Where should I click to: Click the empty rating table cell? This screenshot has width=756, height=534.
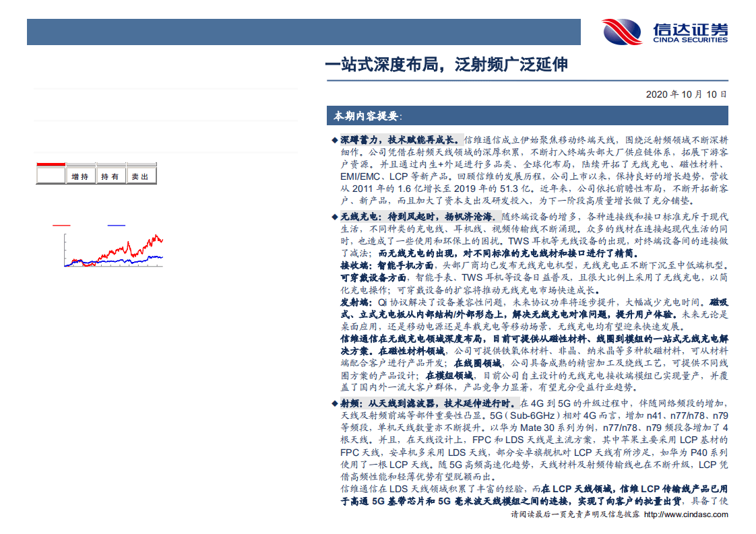(x=51, y=176)
